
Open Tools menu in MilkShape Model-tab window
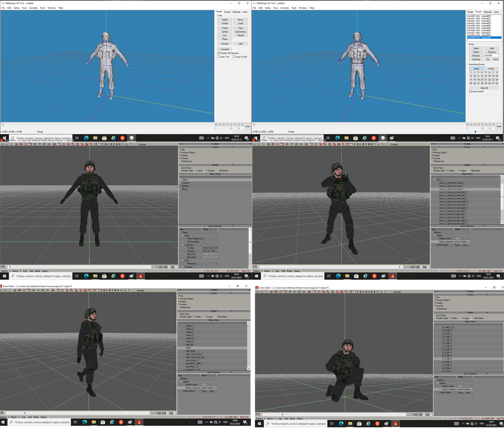[42, 8]
